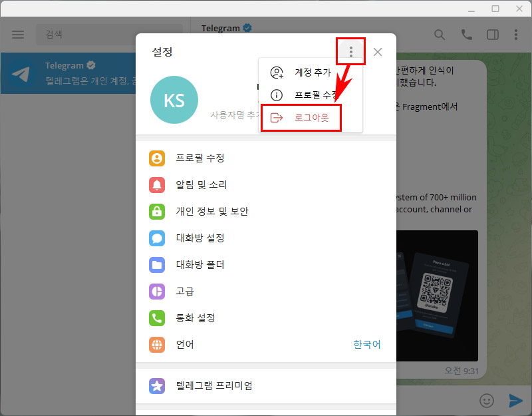Click the blue send arrow icon

516,401
